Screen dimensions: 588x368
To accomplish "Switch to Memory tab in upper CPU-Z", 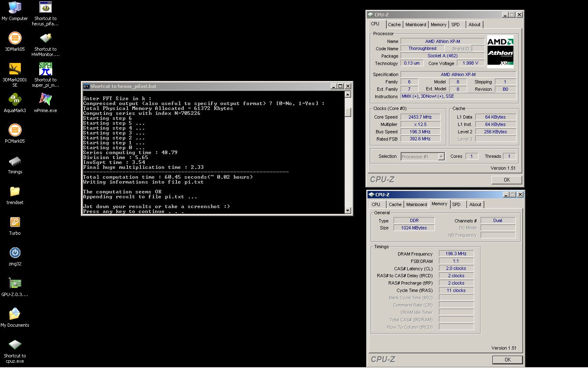I will pos(439,25).
